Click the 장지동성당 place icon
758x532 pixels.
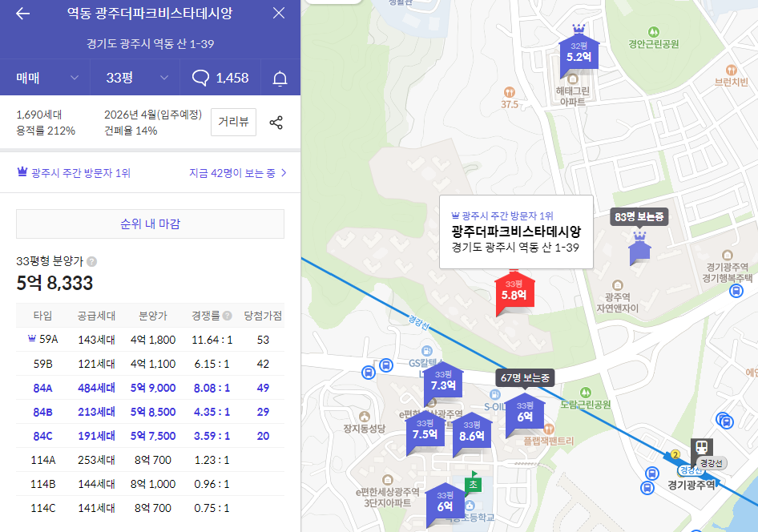[x=365, y=417]
